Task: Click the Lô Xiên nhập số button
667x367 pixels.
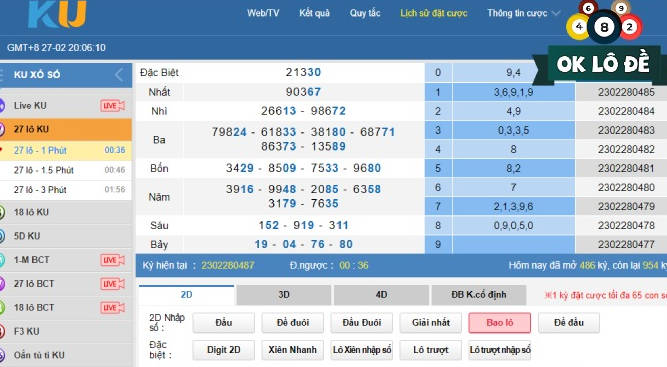Action: 362,350
